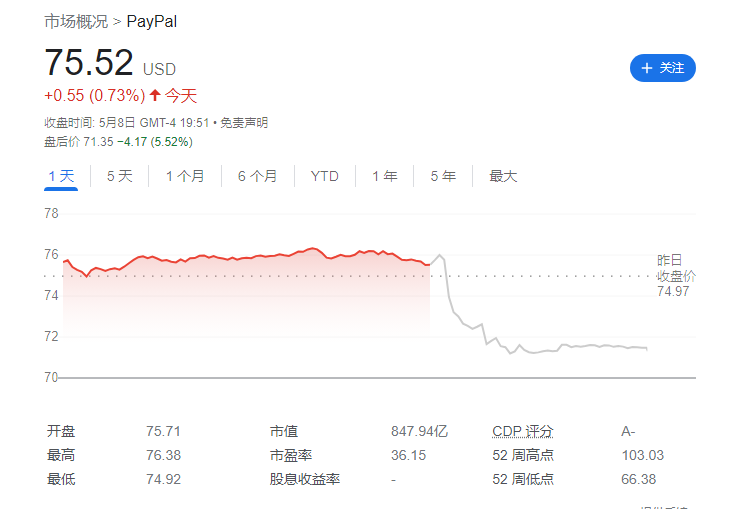Click the 股息收益率 label
Viewport: 744px width, 509px height.
305,479
